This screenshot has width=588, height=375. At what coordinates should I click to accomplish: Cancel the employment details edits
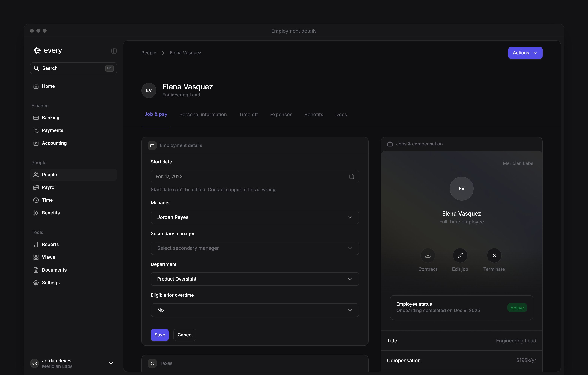185,335
